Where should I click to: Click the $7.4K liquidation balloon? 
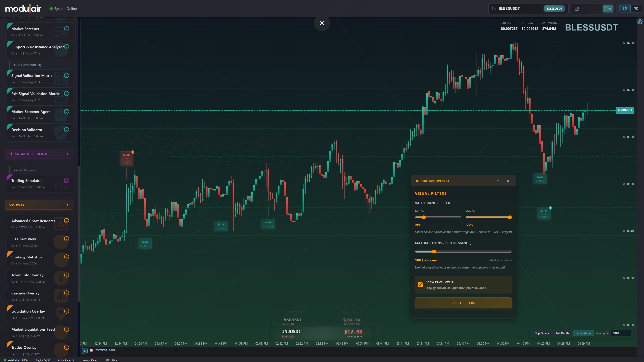pyautogui.click(x=544, y=213)
